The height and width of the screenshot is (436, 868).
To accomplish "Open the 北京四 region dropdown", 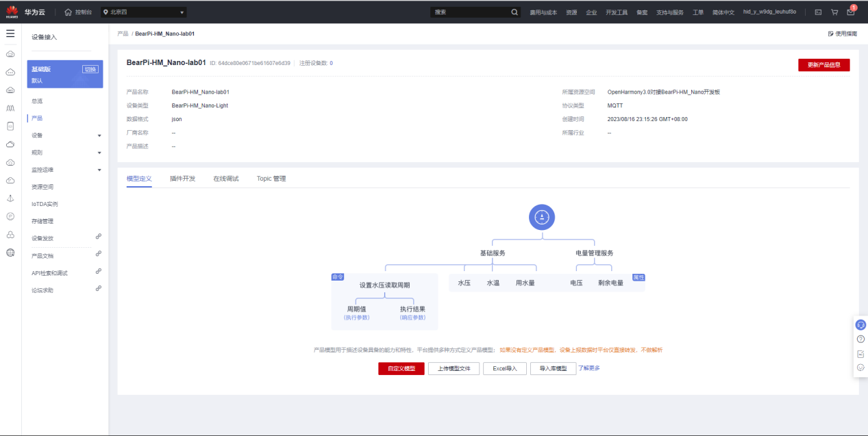I will coord(143,12).
